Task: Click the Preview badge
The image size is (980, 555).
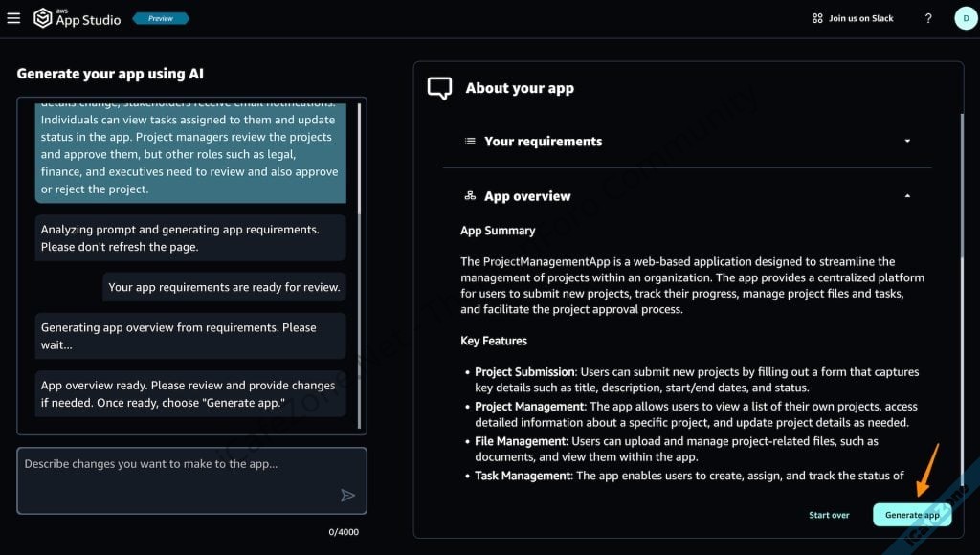Action: 161,18
